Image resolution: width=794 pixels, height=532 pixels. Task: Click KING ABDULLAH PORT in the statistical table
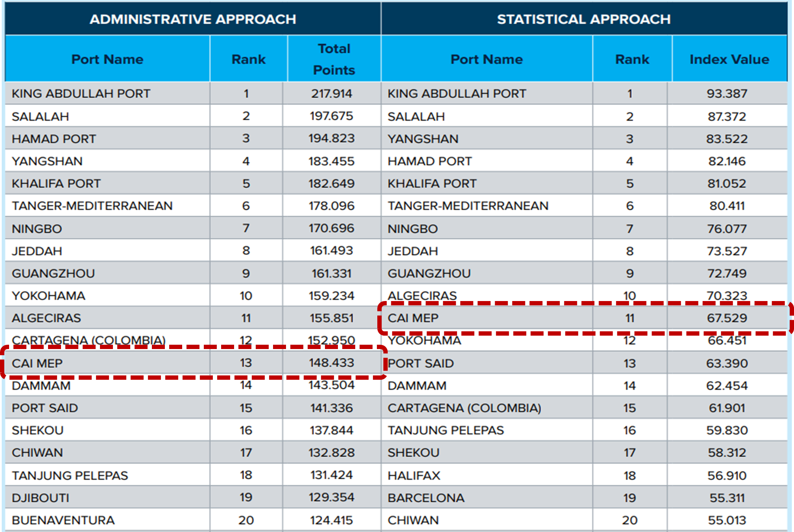[x=457, y=93]
